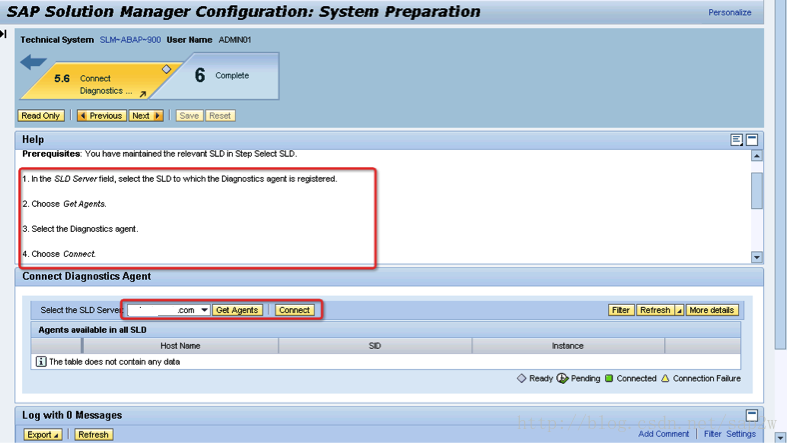Click the Get Agents button
Screen dimensions: 788x443
tap(237, 310)
